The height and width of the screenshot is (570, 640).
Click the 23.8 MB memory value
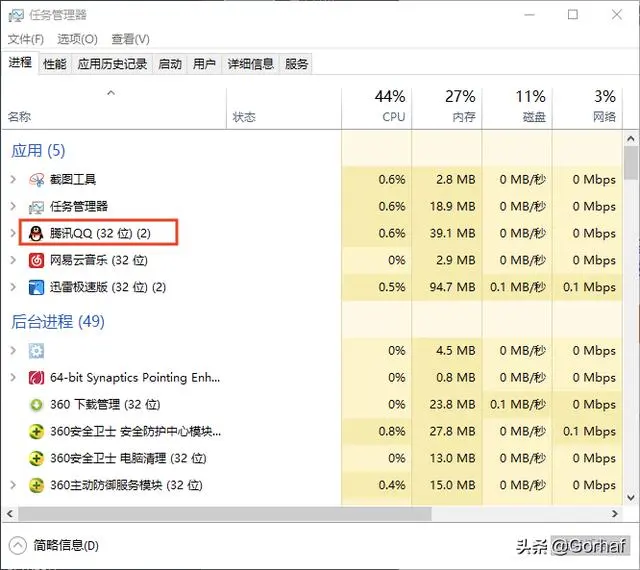453,404
